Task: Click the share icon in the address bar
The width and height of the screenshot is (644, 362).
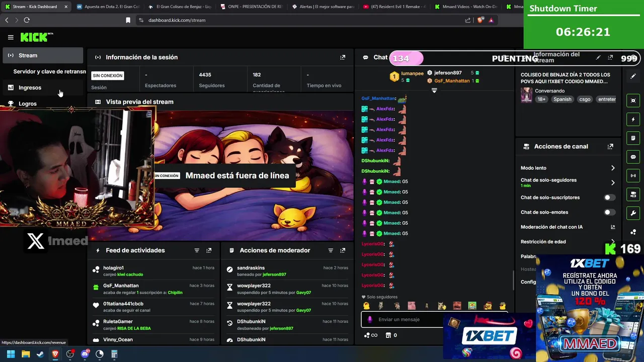Action: (x=468, y=20)
